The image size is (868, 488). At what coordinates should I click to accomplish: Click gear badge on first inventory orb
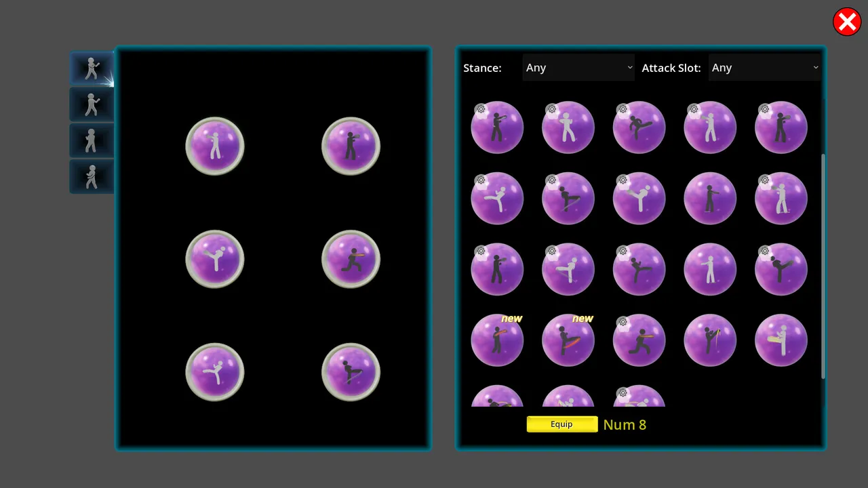(x=481, y=109)
